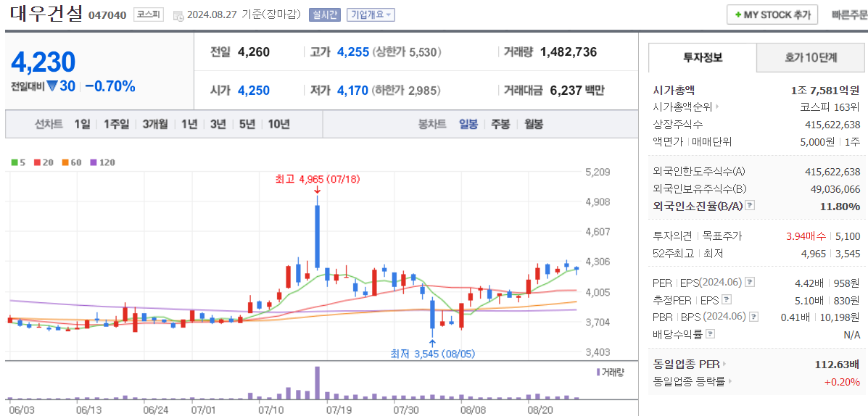Viewport: 868px width, 416px height.
Task: Click the 시가총액 value 1조 7,581억원
Action: (x=825, y=90)
